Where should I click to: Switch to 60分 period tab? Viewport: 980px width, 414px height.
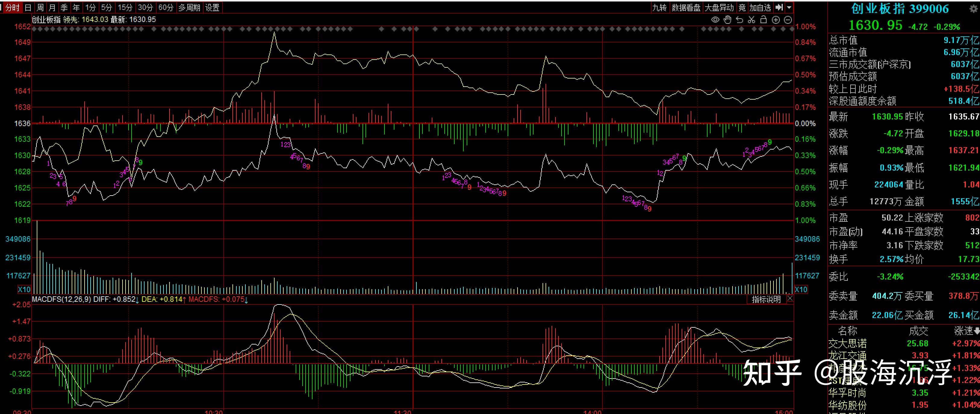(x=166, y=8)
